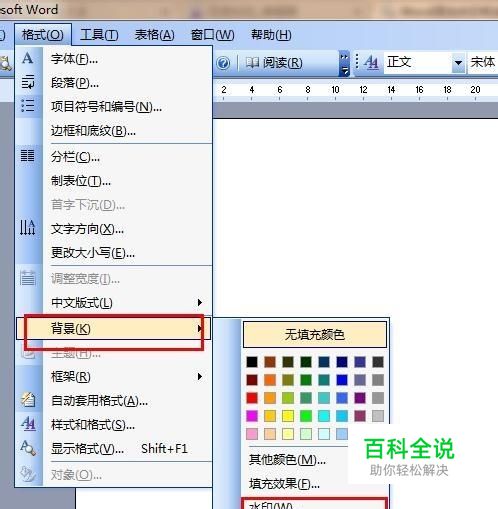Pick the bright red swatch
This screenshot has width=498, height=509.
(252, 398)
